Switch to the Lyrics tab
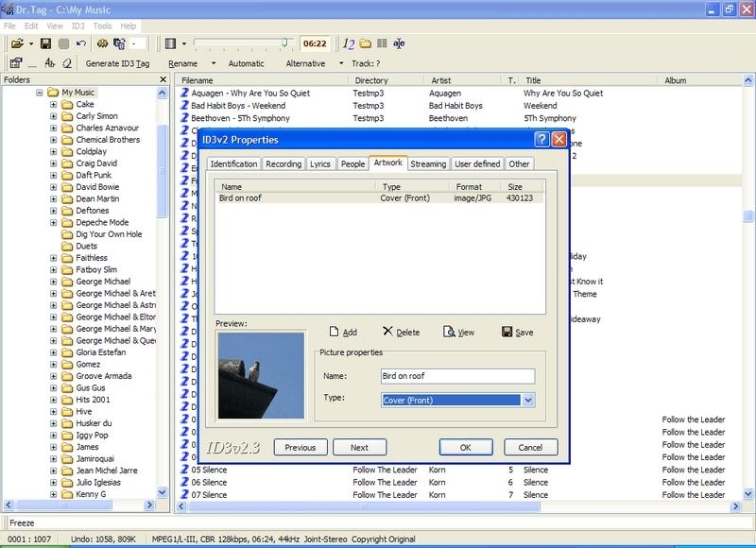The image size is (756, 548). click(x=320, y=163)
